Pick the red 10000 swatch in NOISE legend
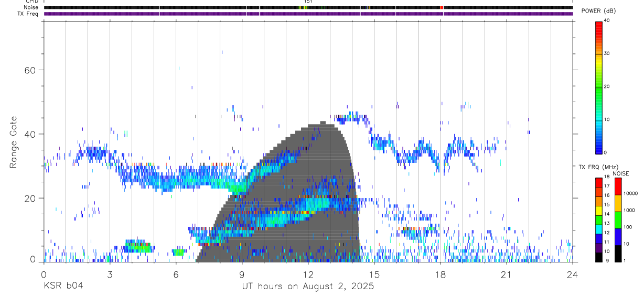Viewport: 644px width, 297px height. (618, 186)
